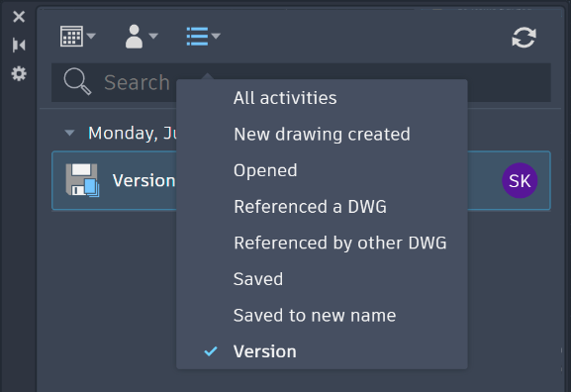Open palette settings gear icon
This screenshot has height=392, width=571.
point(19,73)
